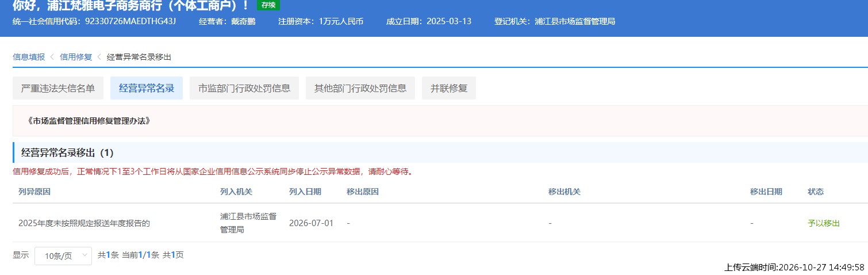Viewport: 868px width, 275px height.
Task: Click the 统一社会信用代码 92330726MAEDTHG43J text
Action: [94, 21]
